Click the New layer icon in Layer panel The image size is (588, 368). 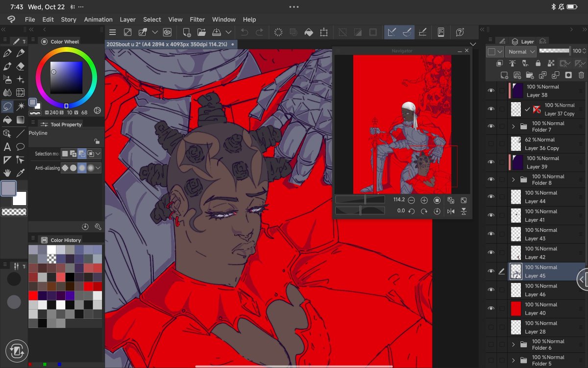click(x=504, y=75)
